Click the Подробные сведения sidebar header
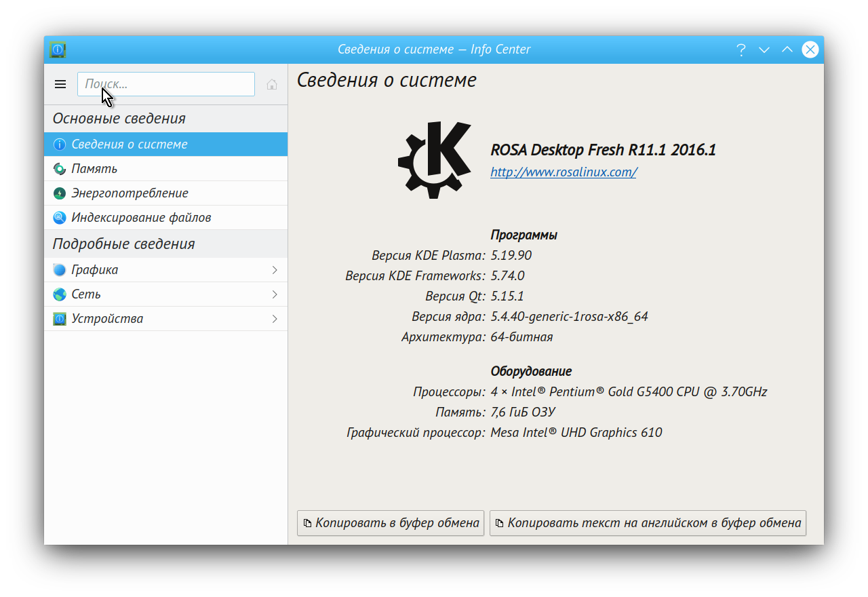Image resolution: width=868 pixels, height=597 pixels. pyautogui.click(x=124, y=244)
